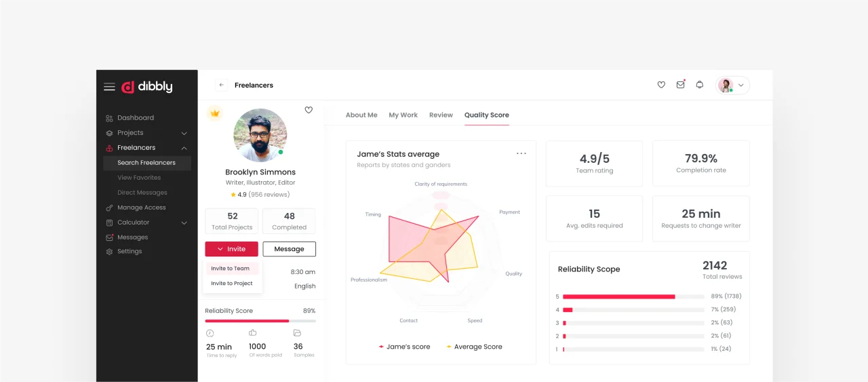Open the three-dot menu on stats card

point(521,153)
